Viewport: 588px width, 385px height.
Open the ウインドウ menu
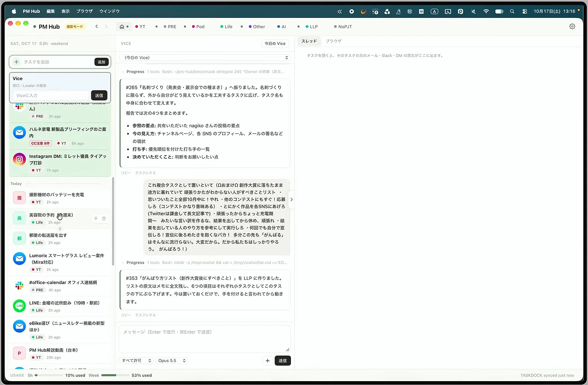tap(109, 11)
